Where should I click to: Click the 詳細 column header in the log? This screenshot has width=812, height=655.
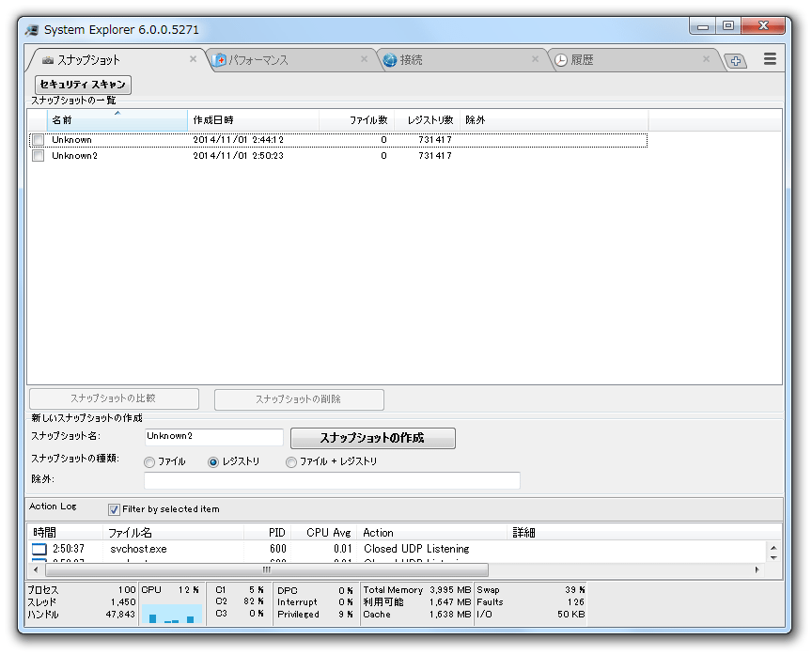click(x=644, y=532)
